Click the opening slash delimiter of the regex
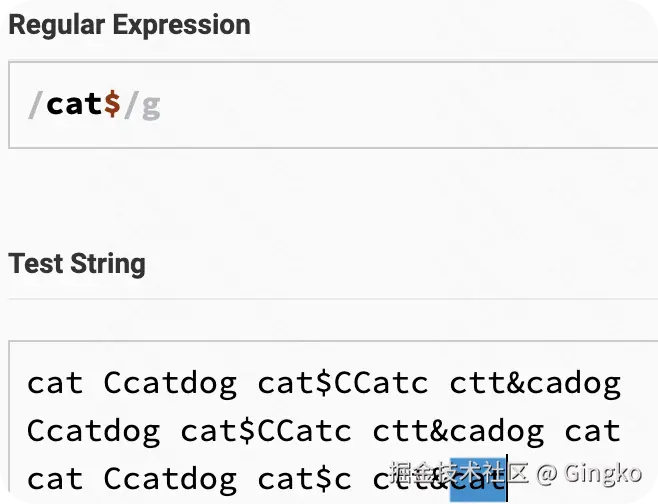658x504 pixels. click(36, 104)
